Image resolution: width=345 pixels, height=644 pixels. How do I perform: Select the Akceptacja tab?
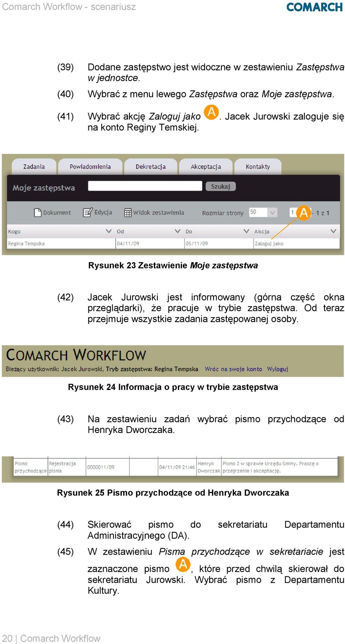(x=206, y=167)
